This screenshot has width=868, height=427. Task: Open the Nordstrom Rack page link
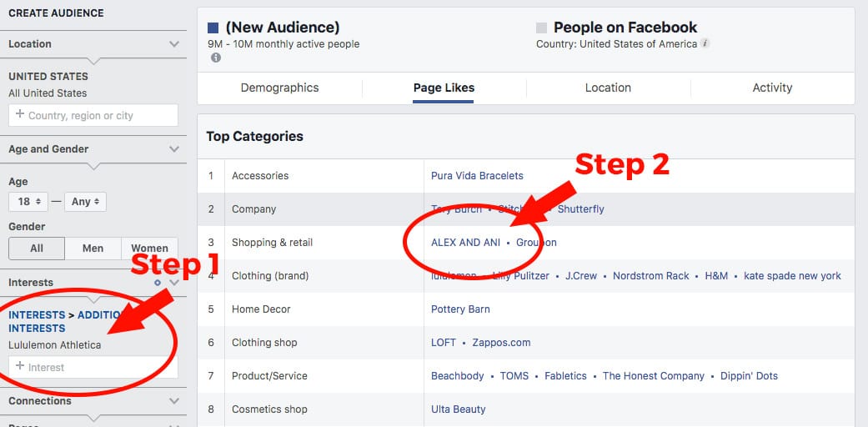tap(651, 276)
